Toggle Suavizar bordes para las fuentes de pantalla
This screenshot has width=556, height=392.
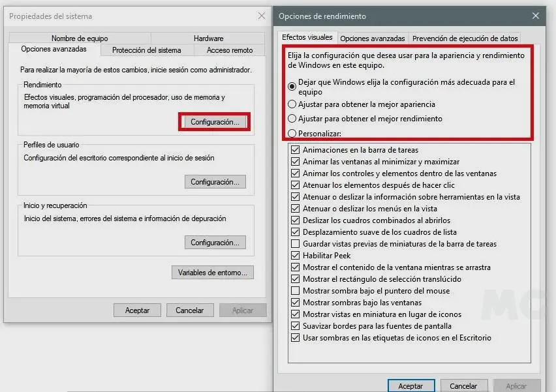click(295, 325)
